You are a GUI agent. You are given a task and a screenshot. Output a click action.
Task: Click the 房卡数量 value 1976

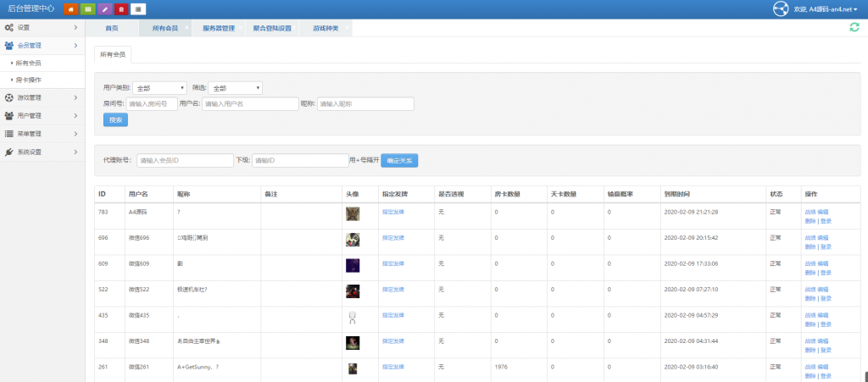(501, 367)
